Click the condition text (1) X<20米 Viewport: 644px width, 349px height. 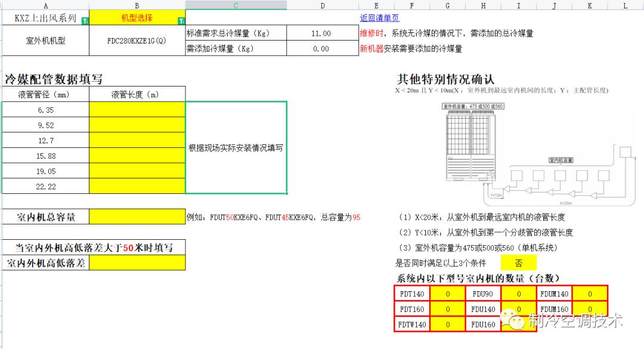tap(481, 217)
